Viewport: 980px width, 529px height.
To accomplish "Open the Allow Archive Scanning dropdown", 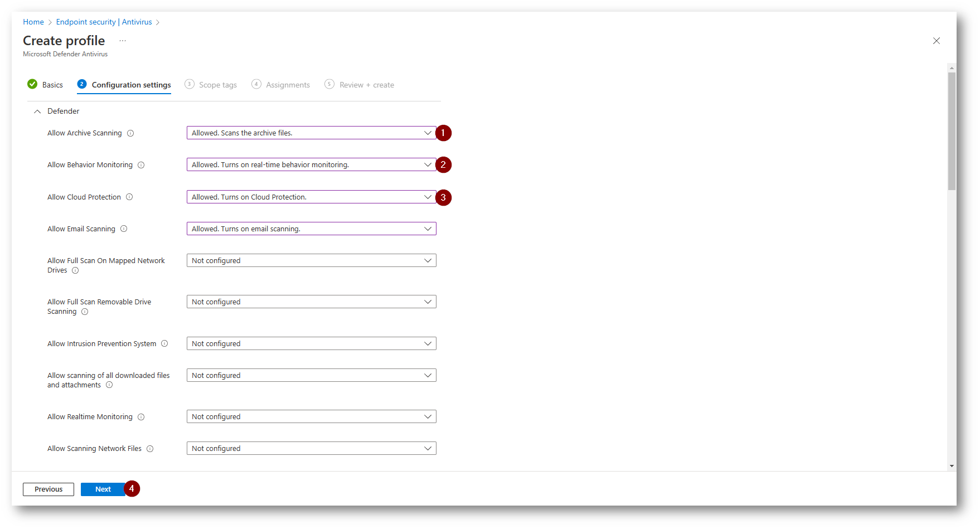I will (311, 133).
